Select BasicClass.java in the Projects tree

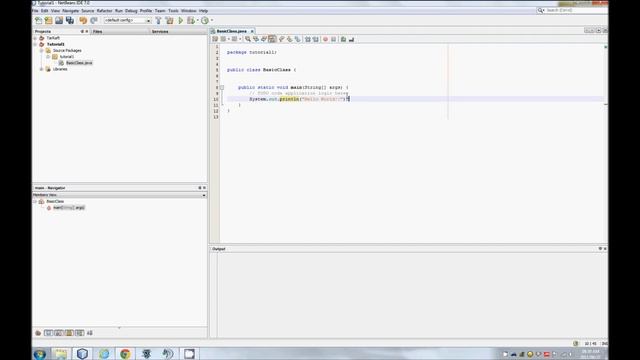pyautogui.click(x=79, y=63)
